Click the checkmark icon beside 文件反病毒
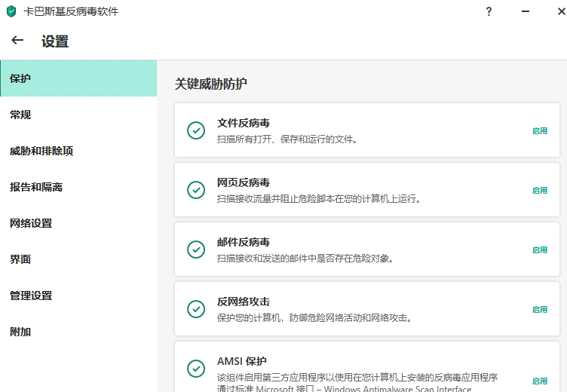 click(x=196, y=130)
